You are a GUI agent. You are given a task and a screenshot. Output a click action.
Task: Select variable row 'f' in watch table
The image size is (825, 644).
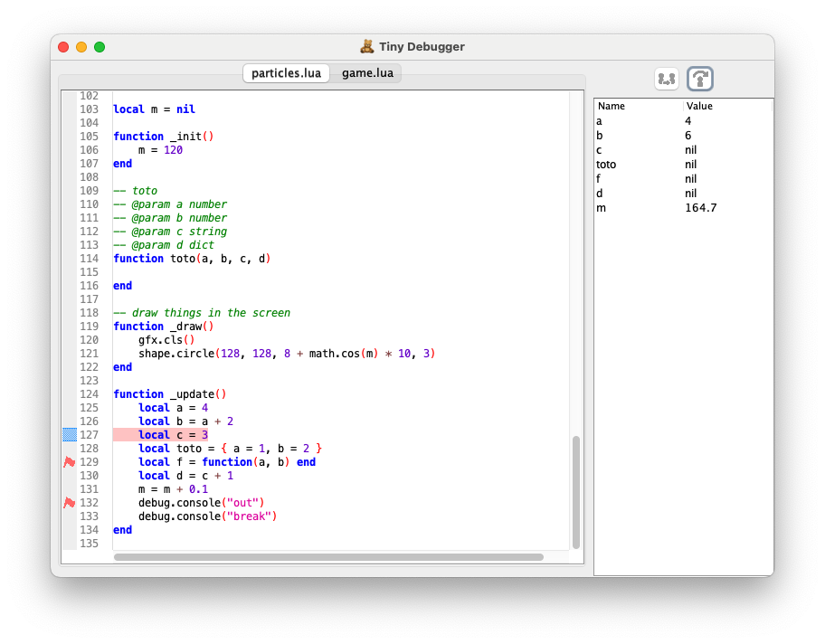click(684, 179)
